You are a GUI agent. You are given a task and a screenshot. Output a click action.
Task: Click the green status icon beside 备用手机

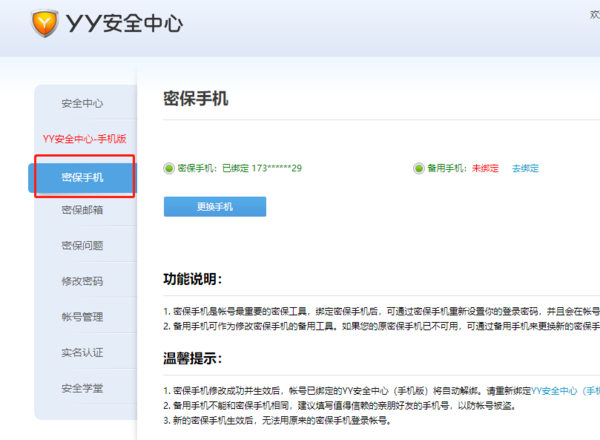[418, 168]
